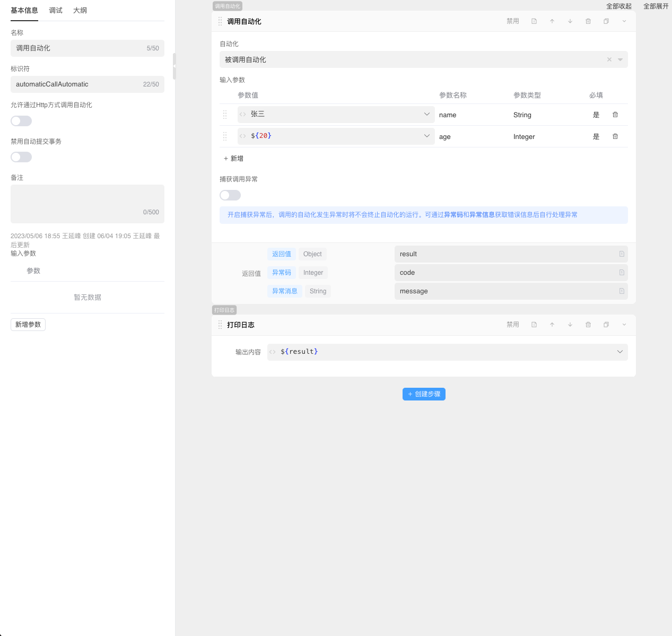Expand the ${result} 输出内容 dropdown
The width and height of the screenshot is (672, 636).
click(620, 352)
